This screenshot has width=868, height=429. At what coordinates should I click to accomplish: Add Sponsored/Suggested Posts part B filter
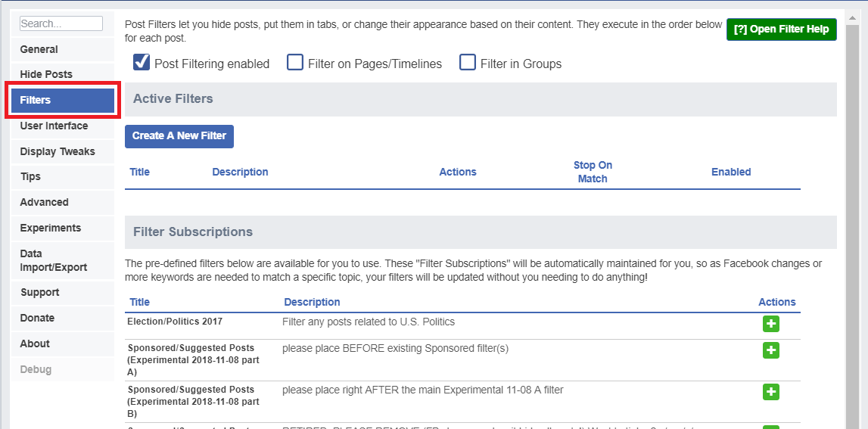point(770,392)
